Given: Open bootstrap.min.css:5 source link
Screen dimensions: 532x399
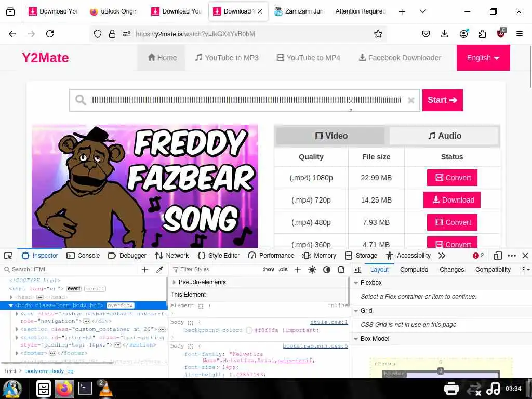Looking at the screenshot, I should click(315, 346).
